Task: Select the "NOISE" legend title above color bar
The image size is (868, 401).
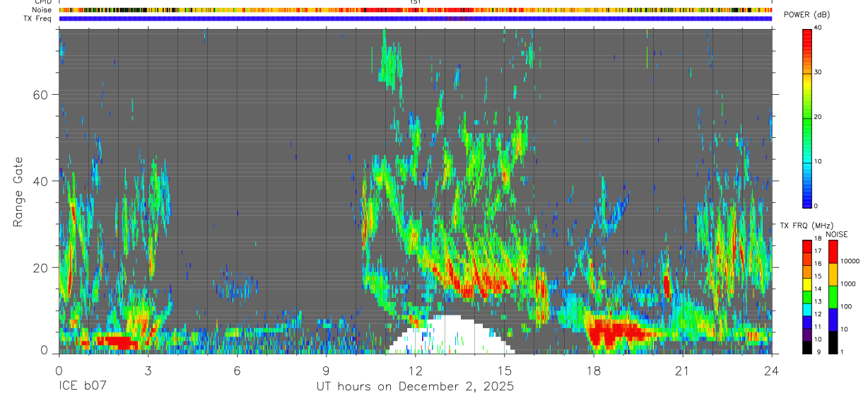Action: coord(837,234)
